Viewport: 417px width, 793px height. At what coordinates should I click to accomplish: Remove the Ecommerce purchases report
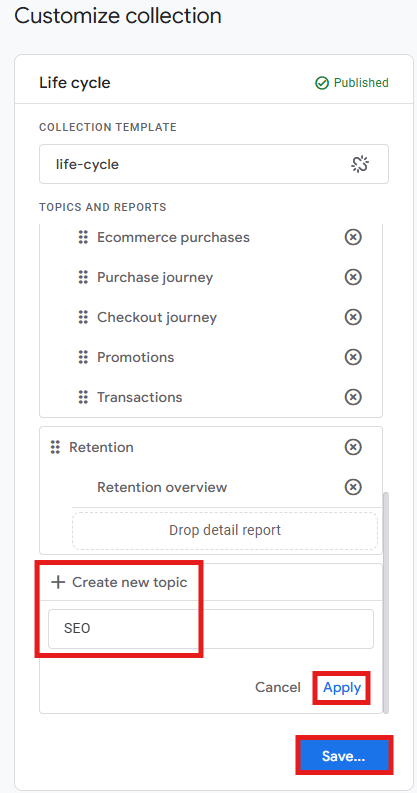pyautogui.click(x=353, y=237)
